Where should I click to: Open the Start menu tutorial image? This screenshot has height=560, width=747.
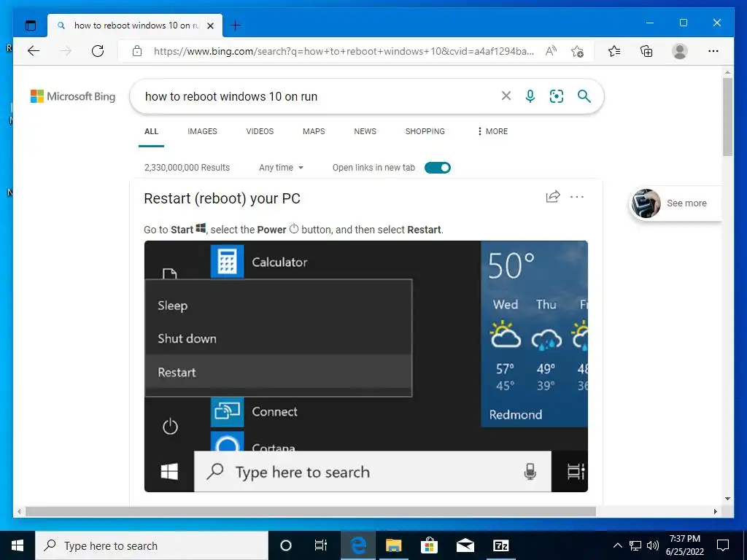pos(366,366)
